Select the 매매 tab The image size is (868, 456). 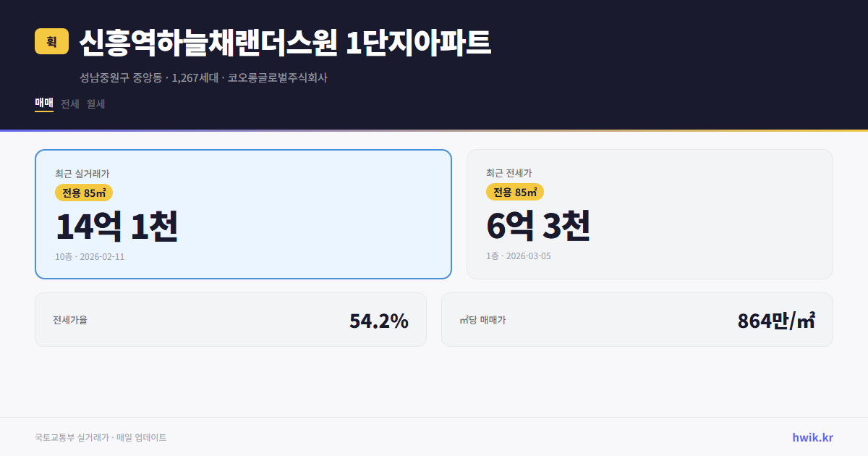[x=43, y=104]
